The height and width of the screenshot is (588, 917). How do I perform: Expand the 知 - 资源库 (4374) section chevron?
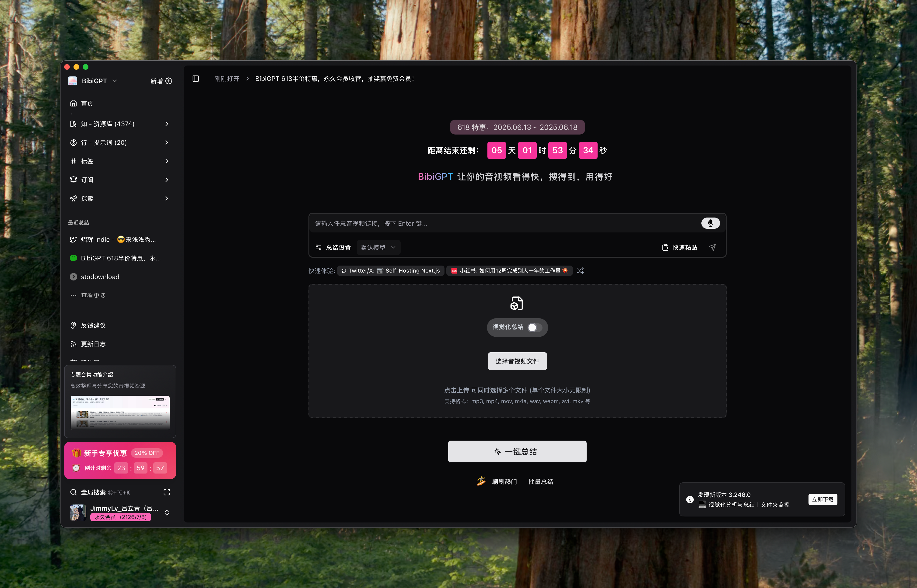tap(167, 124)
